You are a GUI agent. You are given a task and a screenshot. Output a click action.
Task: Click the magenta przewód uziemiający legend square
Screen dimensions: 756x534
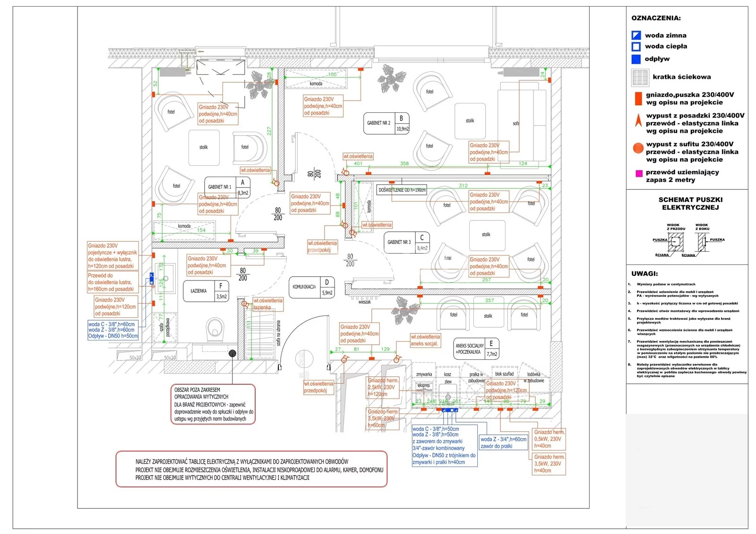click(639, 173)
